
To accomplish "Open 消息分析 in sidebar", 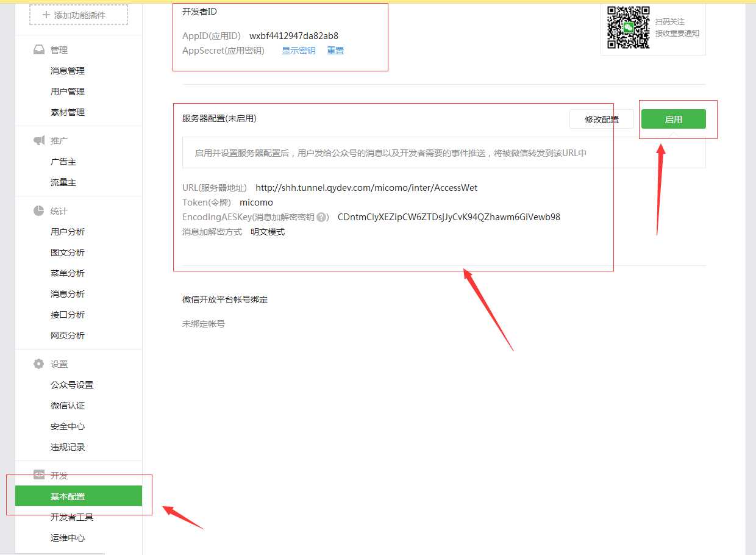I will tap(68, 294).
